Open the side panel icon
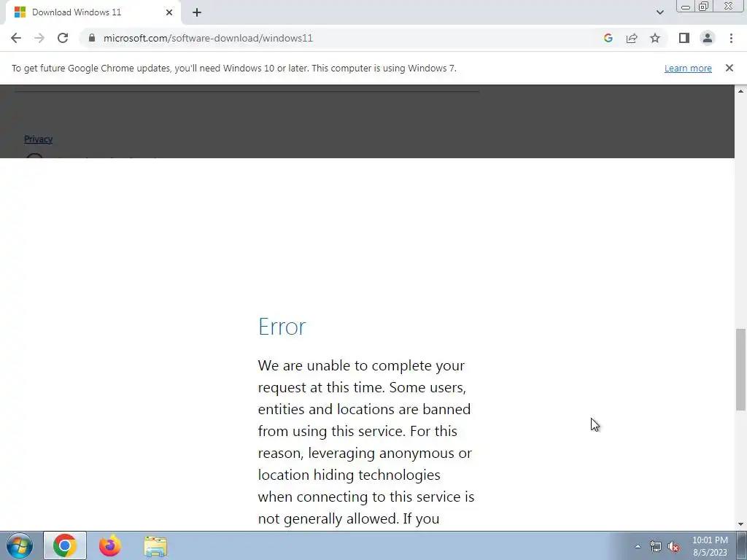The width and height of the screenshot is (747, 560). point(684,38)
